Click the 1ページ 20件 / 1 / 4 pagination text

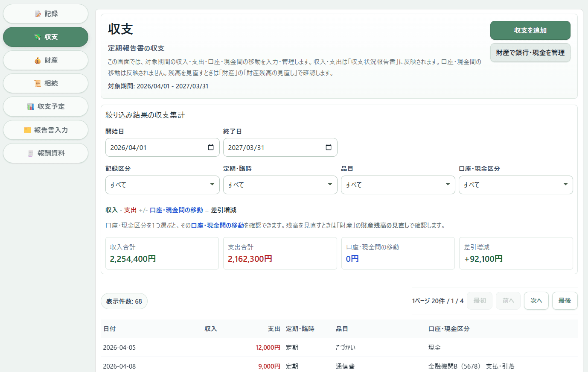tap(438, 301)
